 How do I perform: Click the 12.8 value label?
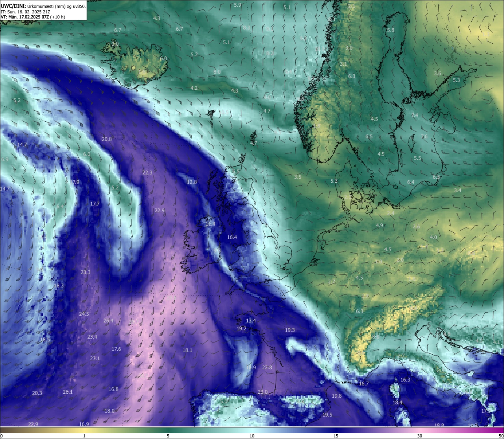click(x=192, y=182)
